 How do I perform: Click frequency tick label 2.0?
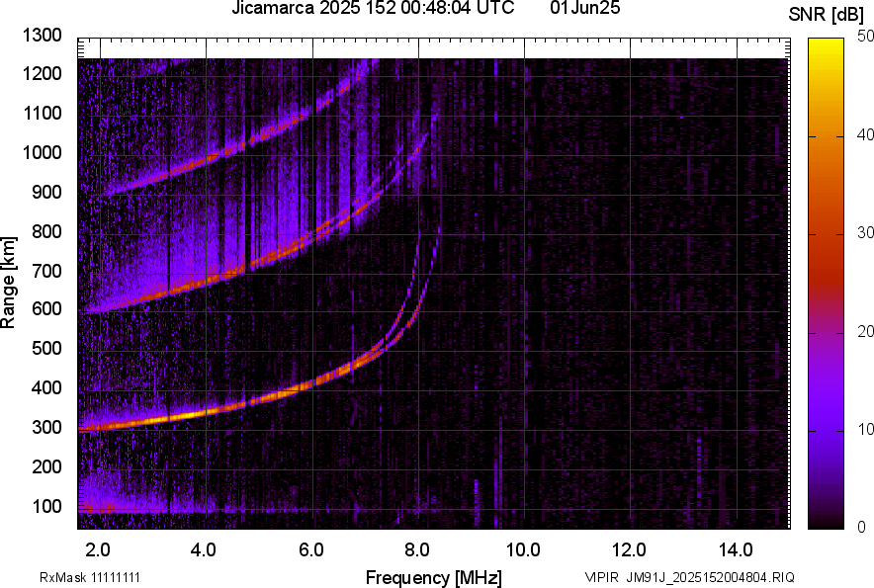pyautogui.click(x=98, y=550)
